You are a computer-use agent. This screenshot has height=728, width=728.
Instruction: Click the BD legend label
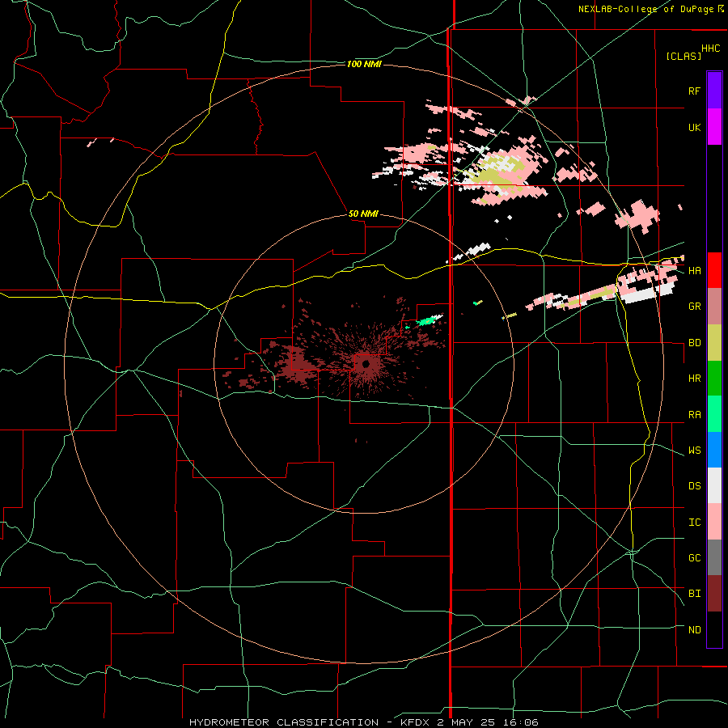click(x=694, y=343)
